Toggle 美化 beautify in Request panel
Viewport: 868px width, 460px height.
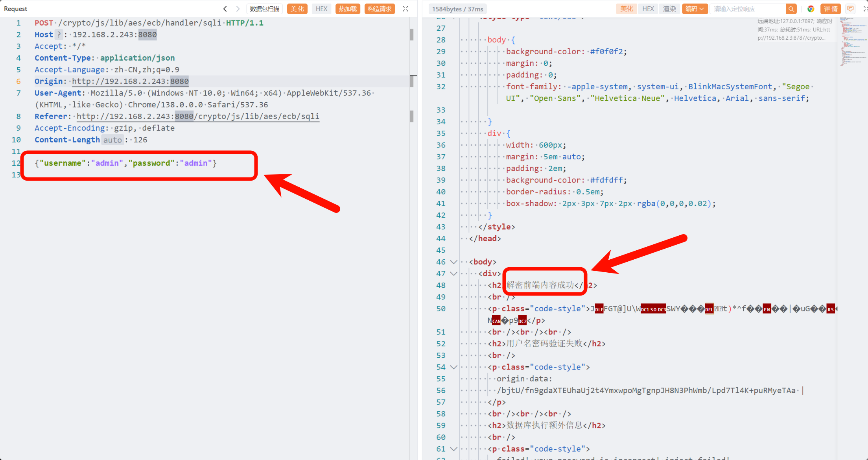click(x=297, y=9)
